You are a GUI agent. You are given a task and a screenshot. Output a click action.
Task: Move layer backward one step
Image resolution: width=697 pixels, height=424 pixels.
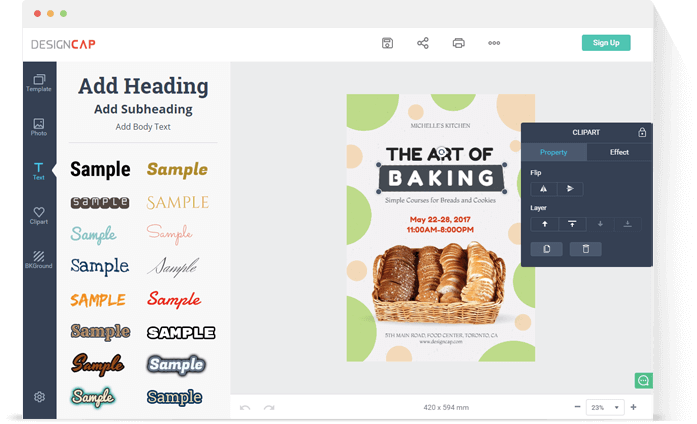pos(600,224)
